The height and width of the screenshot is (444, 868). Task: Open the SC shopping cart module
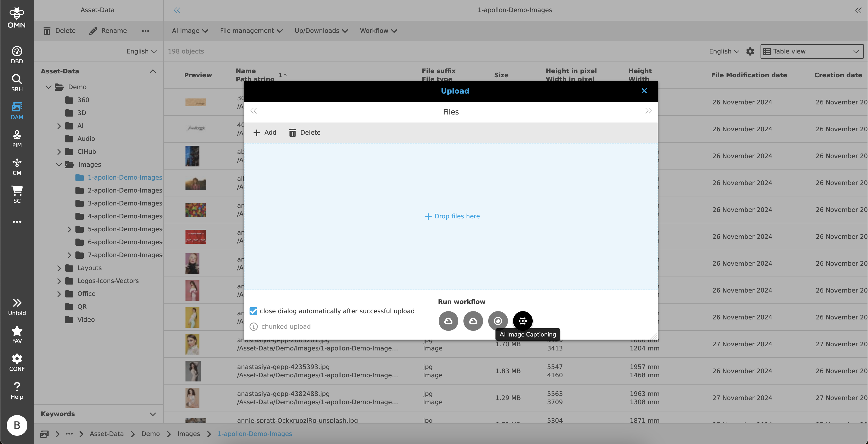17,194
